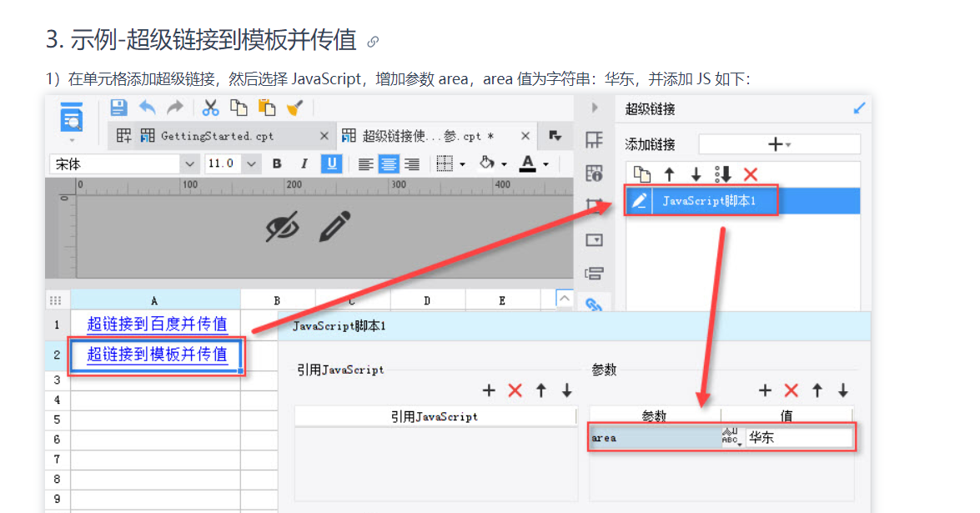980x513 pixels.
Task: Click cell 超链接到百度并传值
Action: (x=156, y=324)
